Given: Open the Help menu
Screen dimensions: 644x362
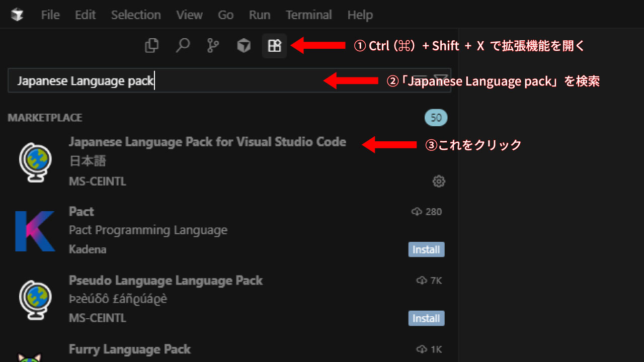Looking at the screenshot, I should tap(360, 15).
